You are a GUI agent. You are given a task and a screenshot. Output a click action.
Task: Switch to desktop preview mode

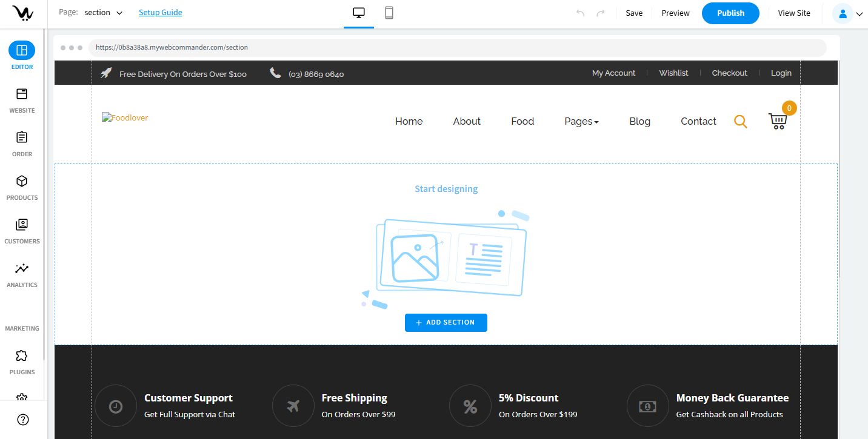click(x=359, y=13)
